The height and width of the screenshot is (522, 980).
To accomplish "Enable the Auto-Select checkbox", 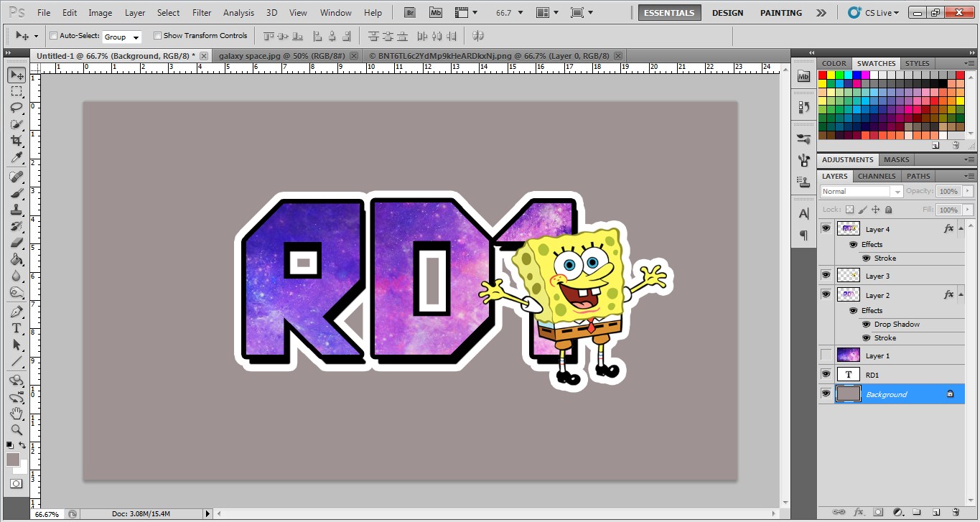I will (53, 35).
